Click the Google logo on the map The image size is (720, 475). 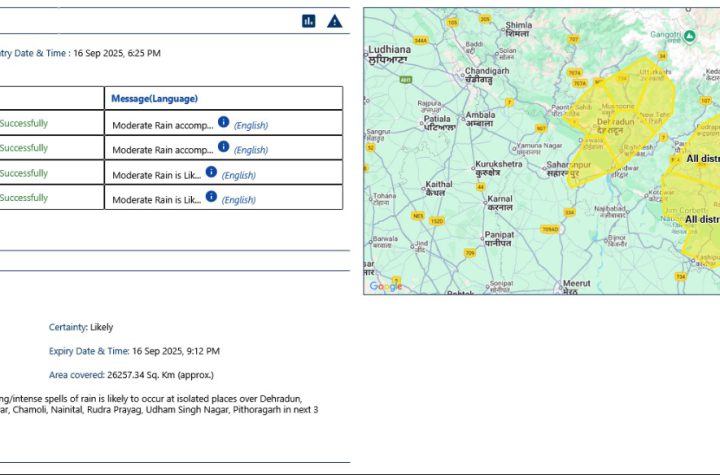(385, 286)
